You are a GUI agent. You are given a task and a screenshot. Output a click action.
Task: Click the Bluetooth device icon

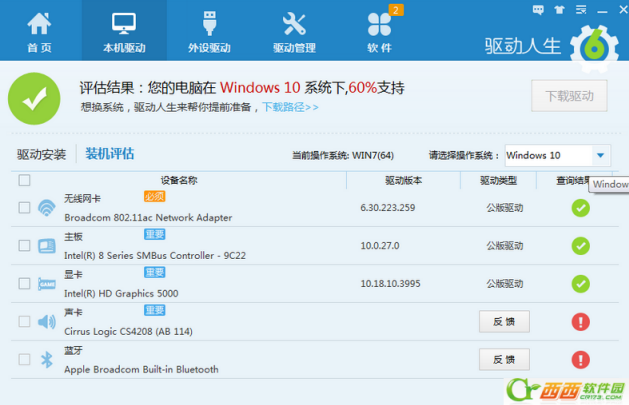tap(47, 360)
